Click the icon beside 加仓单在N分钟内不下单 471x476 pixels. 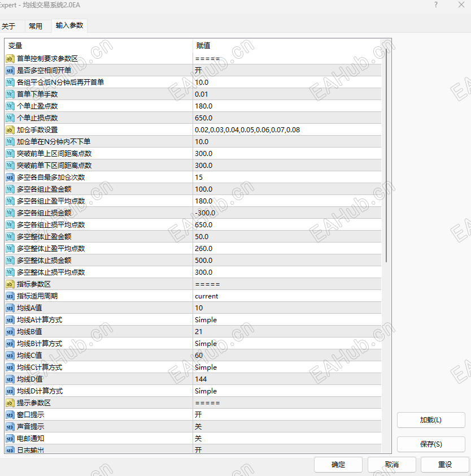(x=10, y=142)
